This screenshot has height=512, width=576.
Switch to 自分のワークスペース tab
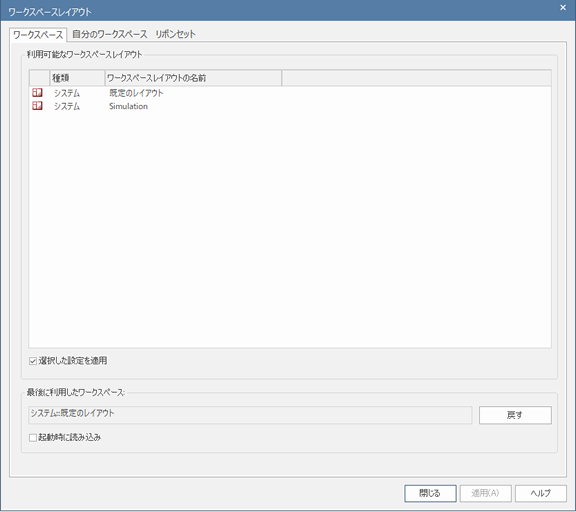109,34
